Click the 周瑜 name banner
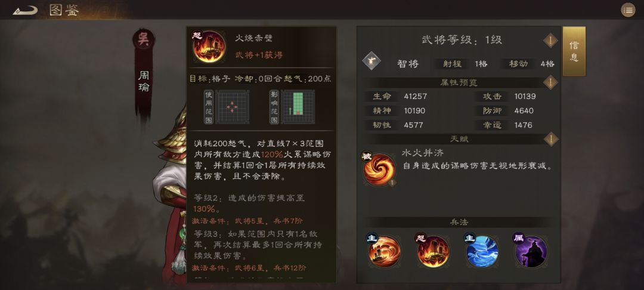 [x=143, y=81]
